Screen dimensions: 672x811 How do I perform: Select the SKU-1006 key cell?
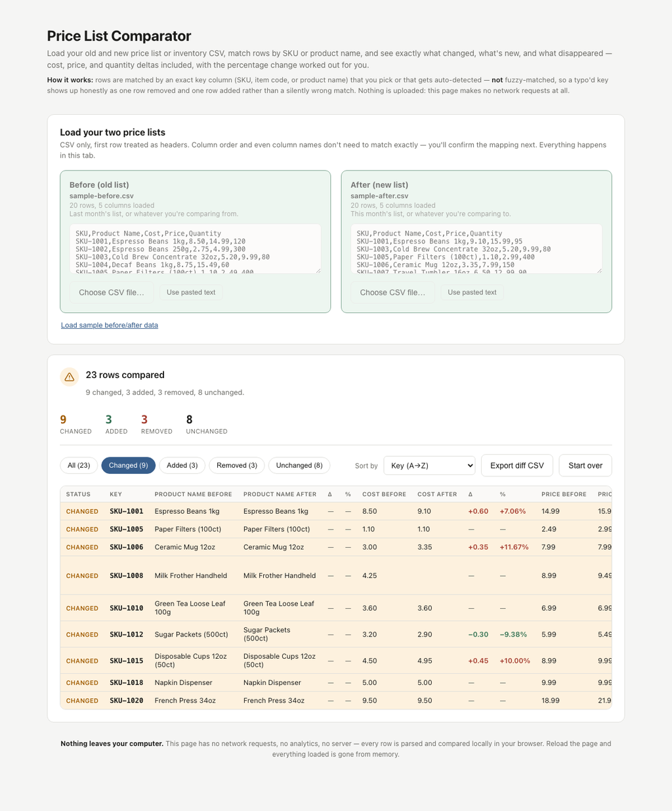click(x=126, y=547)
